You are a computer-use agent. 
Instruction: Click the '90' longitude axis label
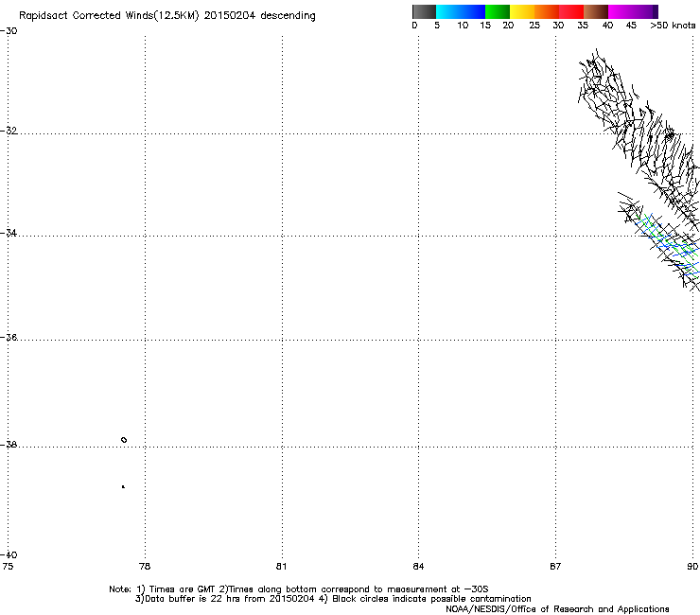click(x=692, y=567)
